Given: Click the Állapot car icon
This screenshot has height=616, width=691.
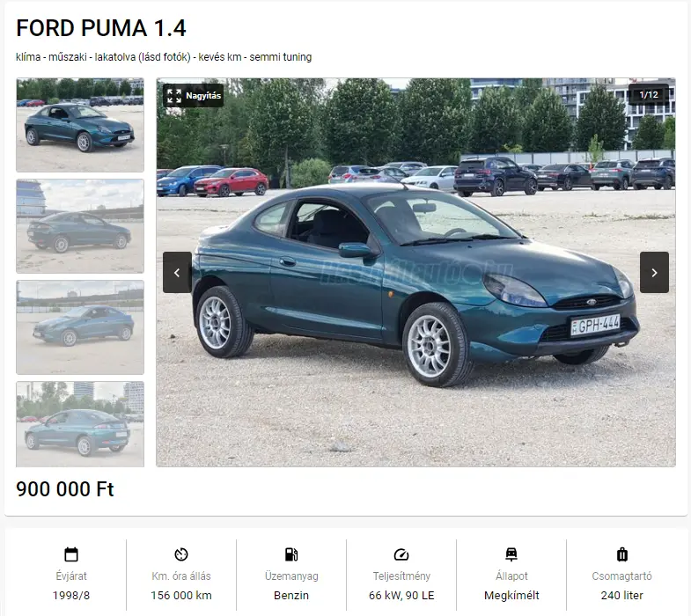Looking at the screenshot, I should point(511,554).
